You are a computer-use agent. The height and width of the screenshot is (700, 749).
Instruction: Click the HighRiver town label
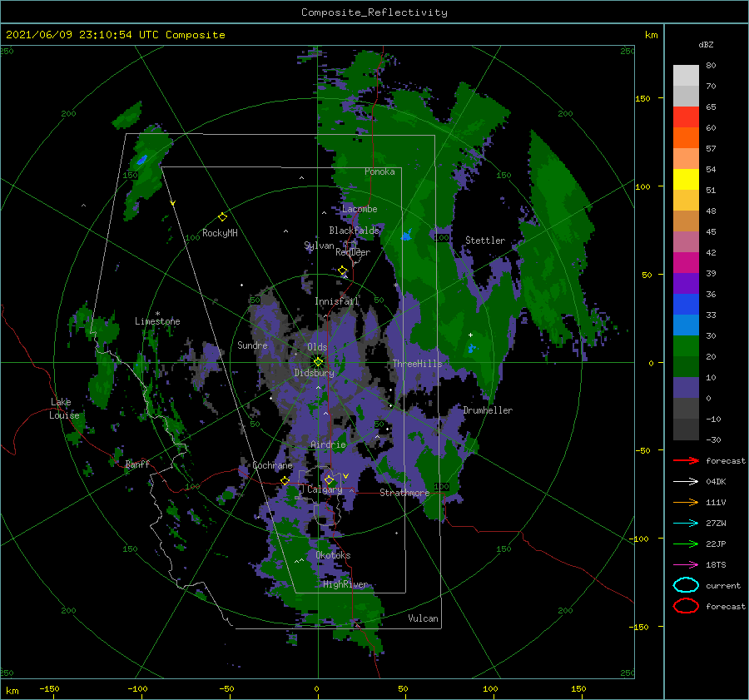(x=345, y=584)
